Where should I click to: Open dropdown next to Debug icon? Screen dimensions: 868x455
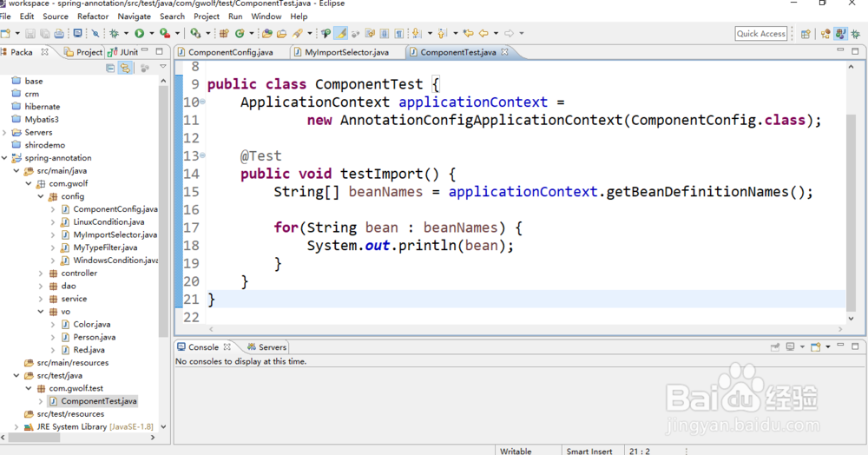126,34
